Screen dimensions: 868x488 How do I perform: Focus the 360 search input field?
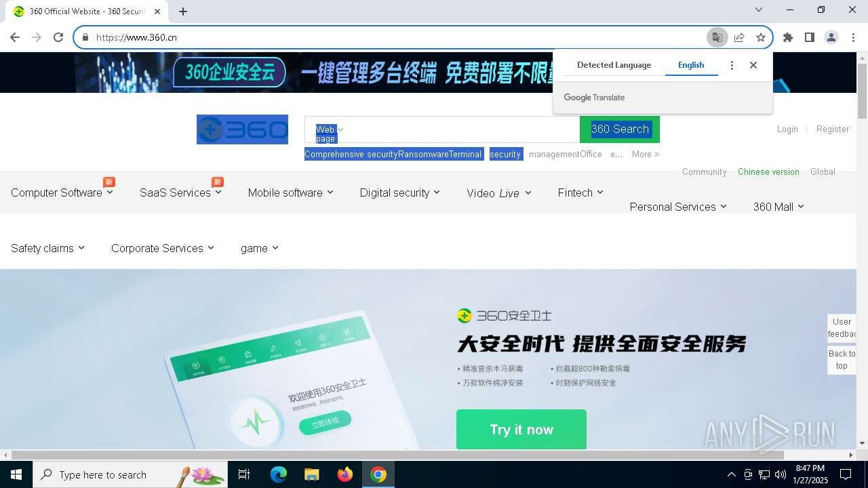tap(461, 129)
